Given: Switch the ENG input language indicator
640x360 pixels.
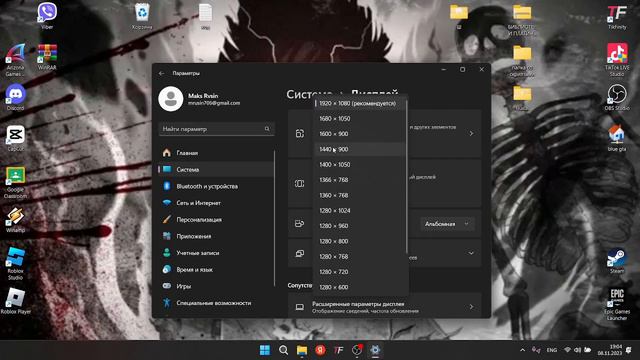Looking at the screenshot, I should pyautogui.click(x=551, y=350).
